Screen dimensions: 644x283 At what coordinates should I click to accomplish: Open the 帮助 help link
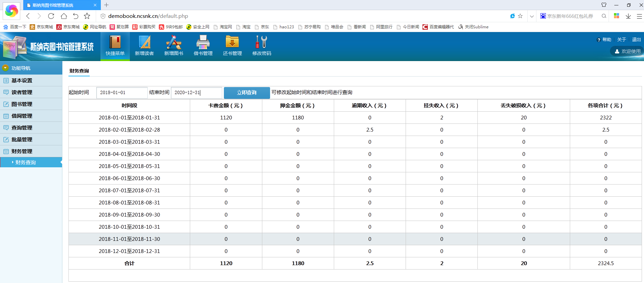(x=607, y=39)
